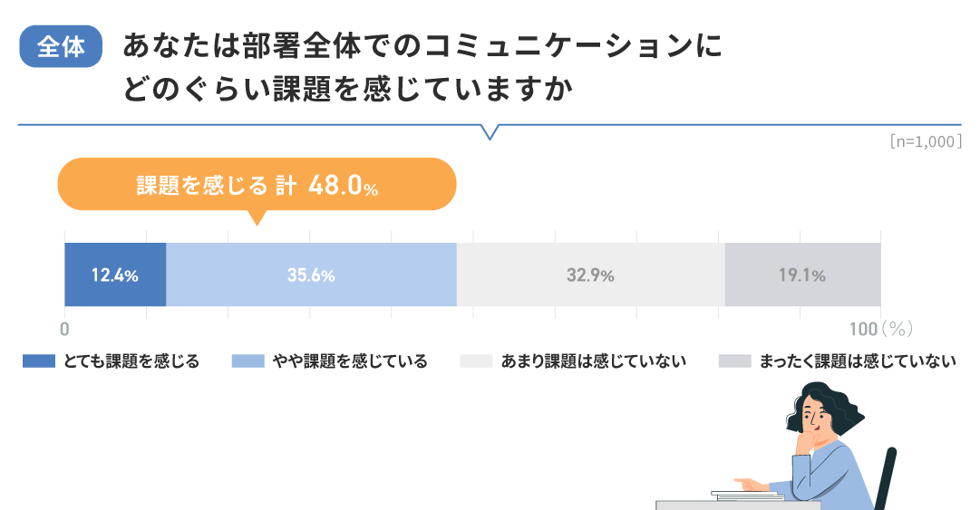Click the light blue やや課題を感じている legend swatch
The image size is (980, 510).
[248, 361]
